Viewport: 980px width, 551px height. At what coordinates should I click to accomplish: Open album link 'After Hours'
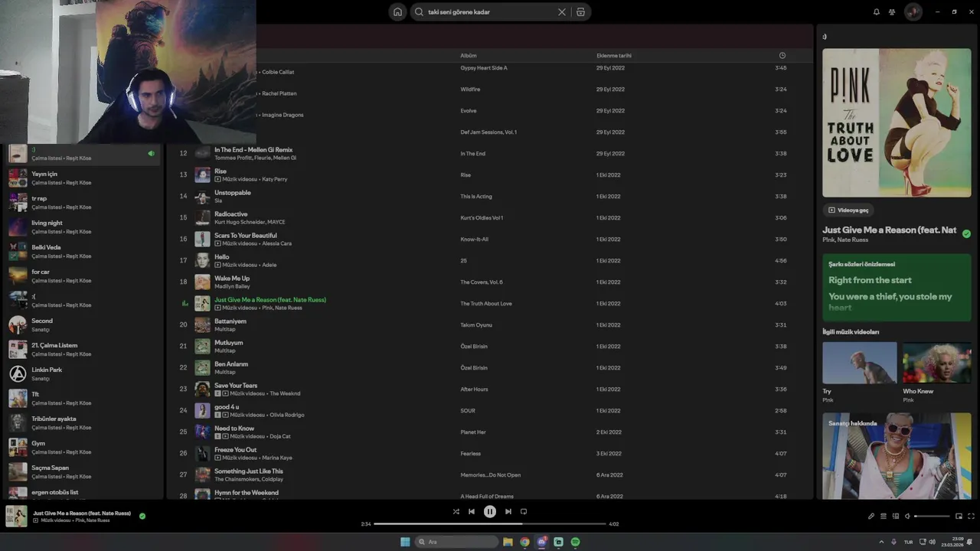[474, 390]
